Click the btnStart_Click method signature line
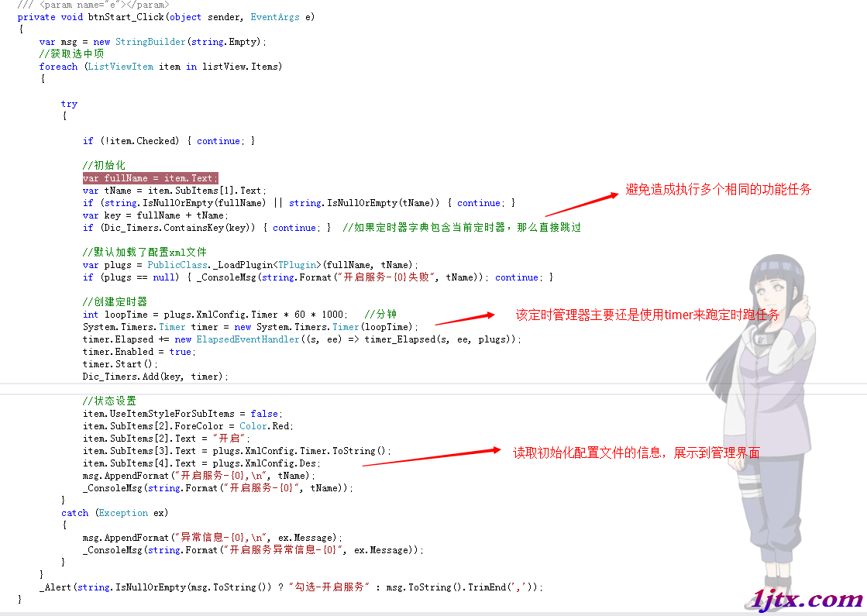This screenshot has height=616, width=867. [x=166, y=17]
